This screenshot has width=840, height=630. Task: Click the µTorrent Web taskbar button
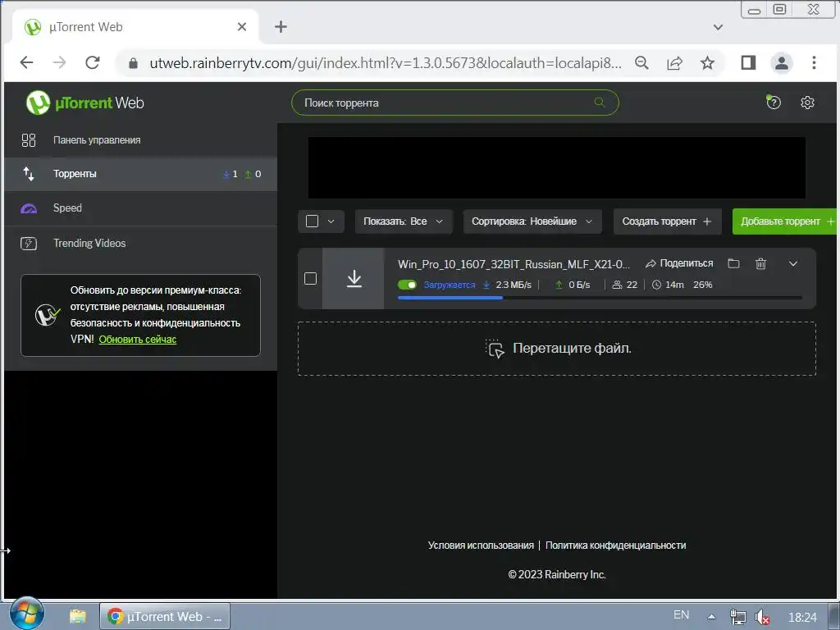click(x=164, y=616)
